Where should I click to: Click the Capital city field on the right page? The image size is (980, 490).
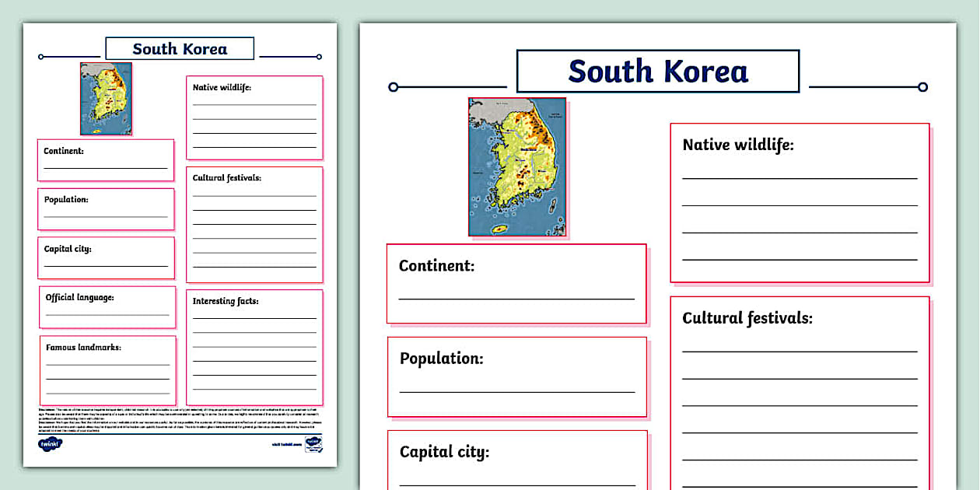click(x=516, y=460)
